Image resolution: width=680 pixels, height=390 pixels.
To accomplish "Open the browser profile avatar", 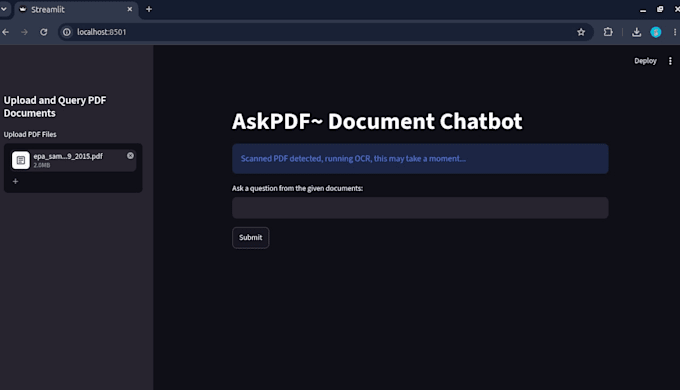I will 656,32.
